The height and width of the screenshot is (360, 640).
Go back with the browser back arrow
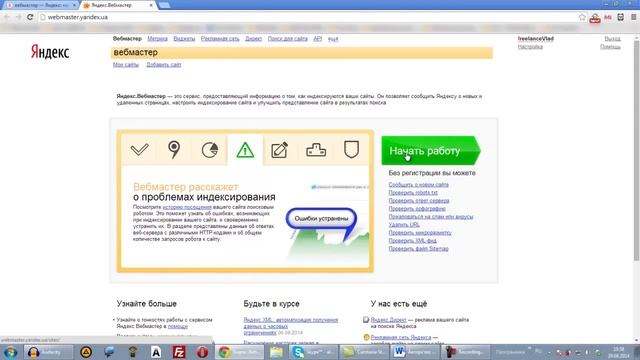pyautogui.click(x=7, y=17)
